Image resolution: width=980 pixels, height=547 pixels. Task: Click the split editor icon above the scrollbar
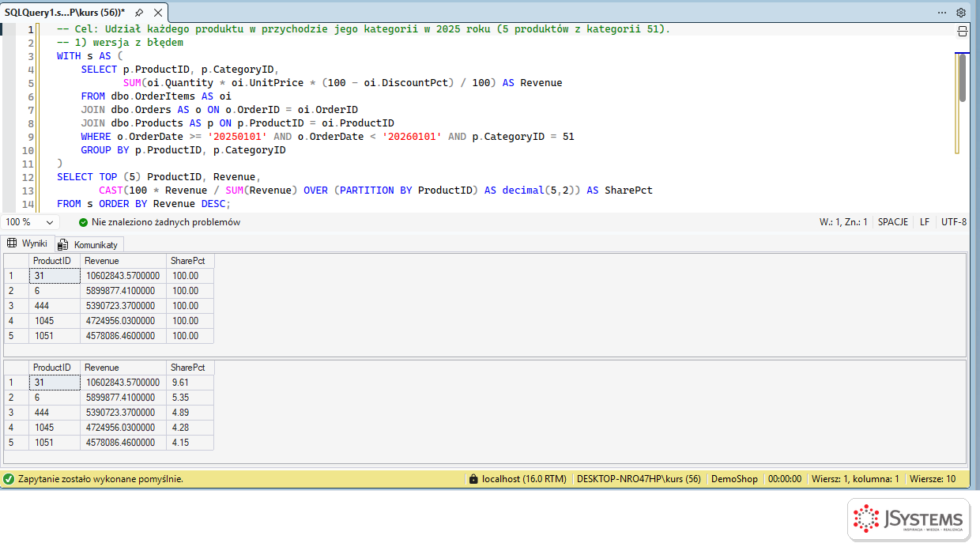pos(962,31)
